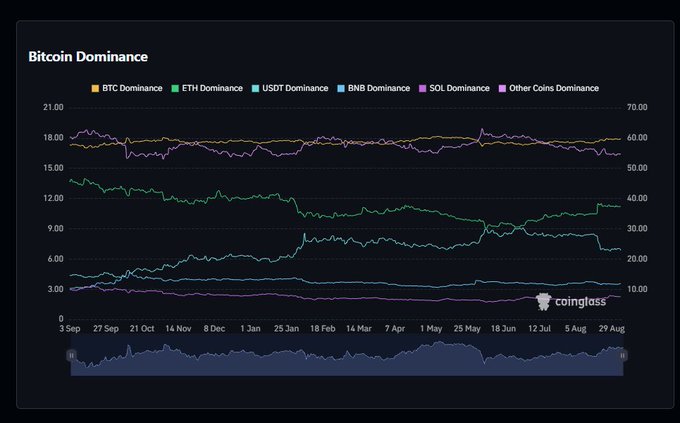Screen dimensions: 680x423
Task: Toggle ETH Dominance legend entry
Action: click(x=207, y=88)
